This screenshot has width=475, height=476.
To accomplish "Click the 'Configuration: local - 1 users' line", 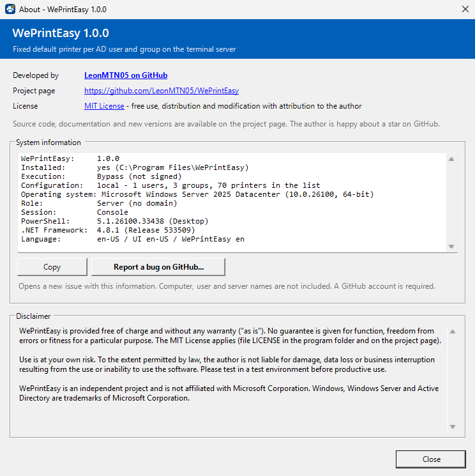I will (x=170, y=185).
